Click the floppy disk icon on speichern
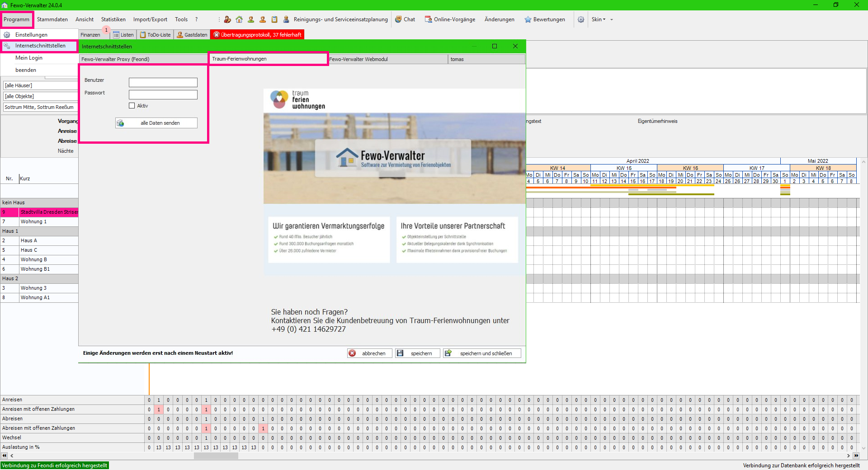 point(400,353)
